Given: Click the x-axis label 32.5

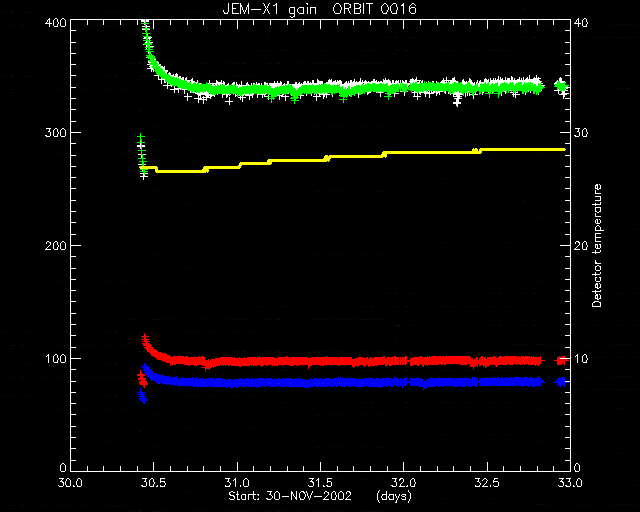Looking at the screenshot, I should [x=487, y=483].
